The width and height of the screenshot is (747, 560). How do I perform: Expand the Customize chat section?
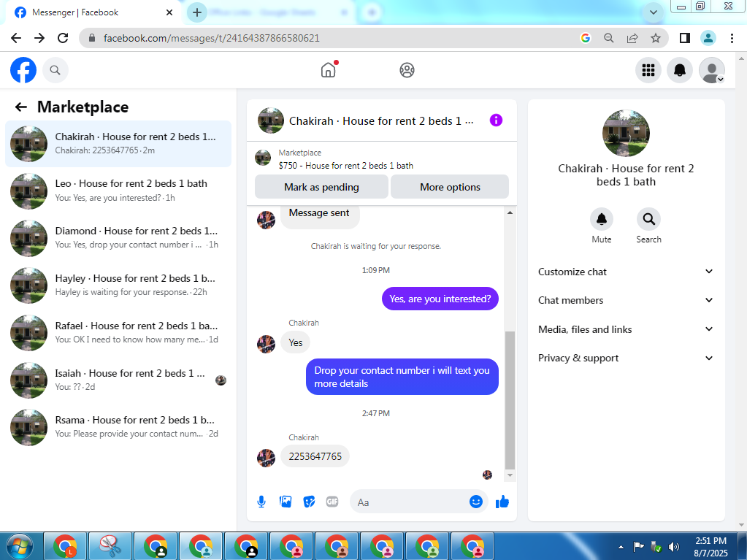tap(626, 272)
